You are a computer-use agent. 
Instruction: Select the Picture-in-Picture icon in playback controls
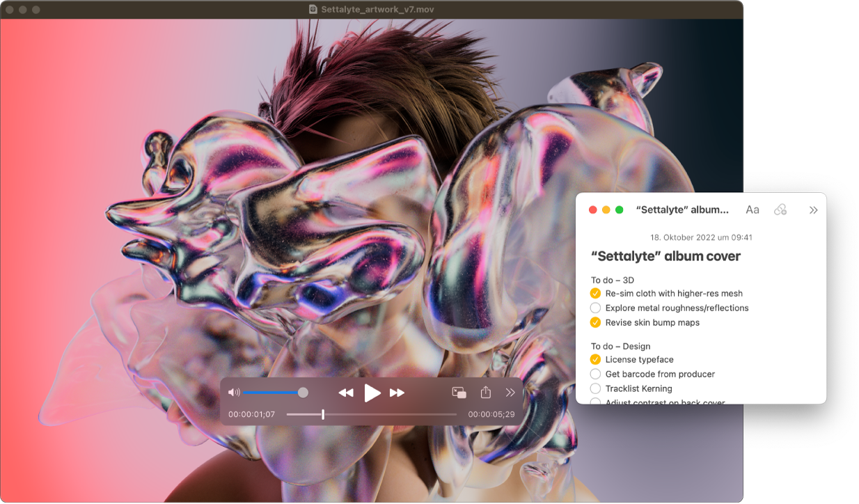459,393
